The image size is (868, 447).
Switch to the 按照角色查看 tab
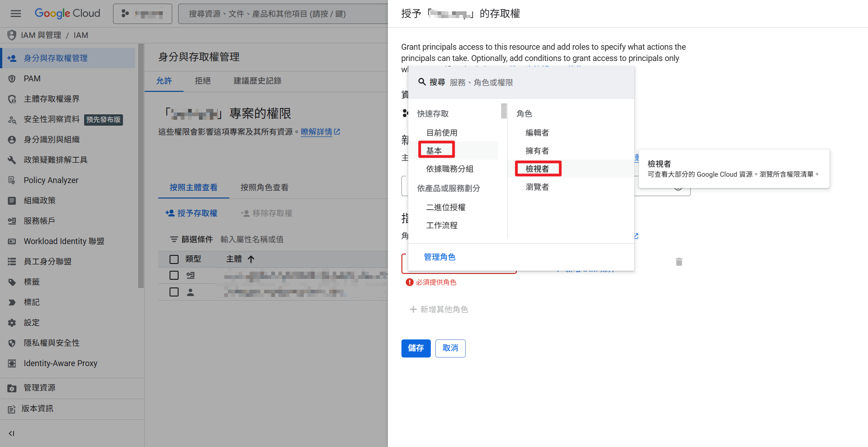click(x=264, y=187)
